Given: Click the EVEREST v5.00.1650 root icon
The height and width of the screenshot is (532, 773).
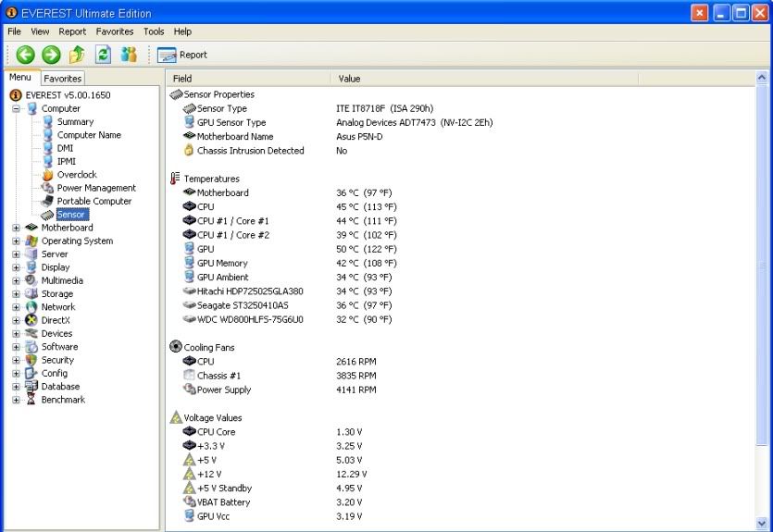Looking at the screenshot, I should 16,94.
